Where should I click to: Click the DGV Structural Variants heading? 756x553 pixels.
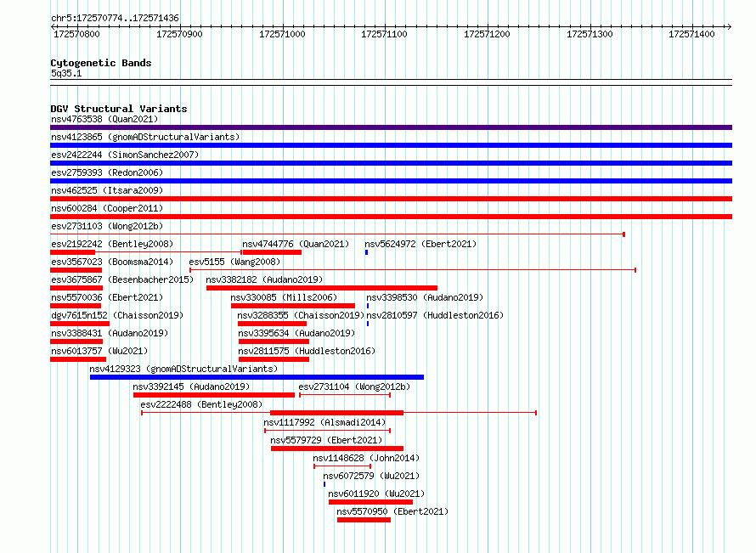(119, 109)
